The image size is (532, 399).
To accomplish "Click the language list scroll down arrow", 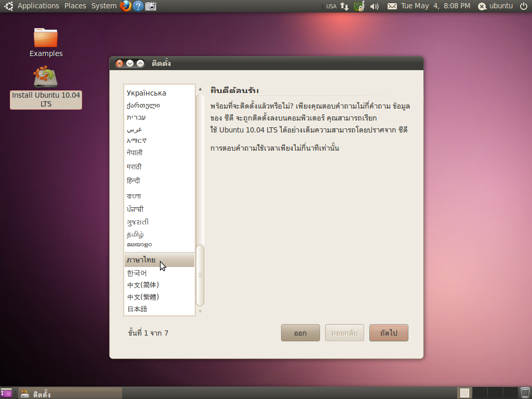I will click(200, 311).
